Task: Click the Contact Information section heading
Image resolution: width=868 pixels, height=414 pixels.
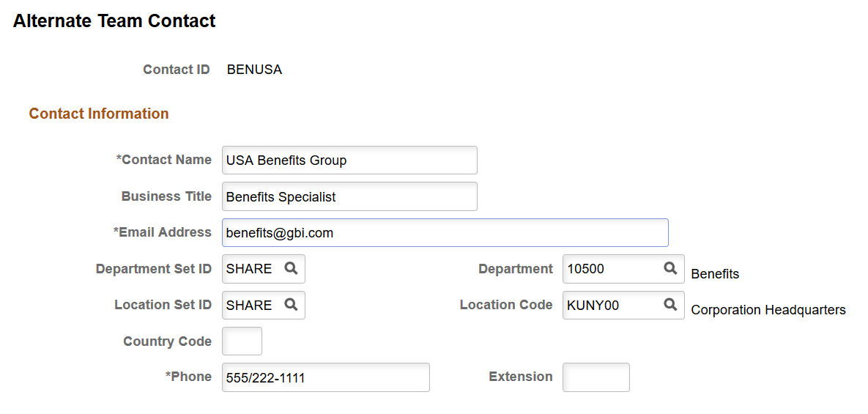Action: (99, 114)
